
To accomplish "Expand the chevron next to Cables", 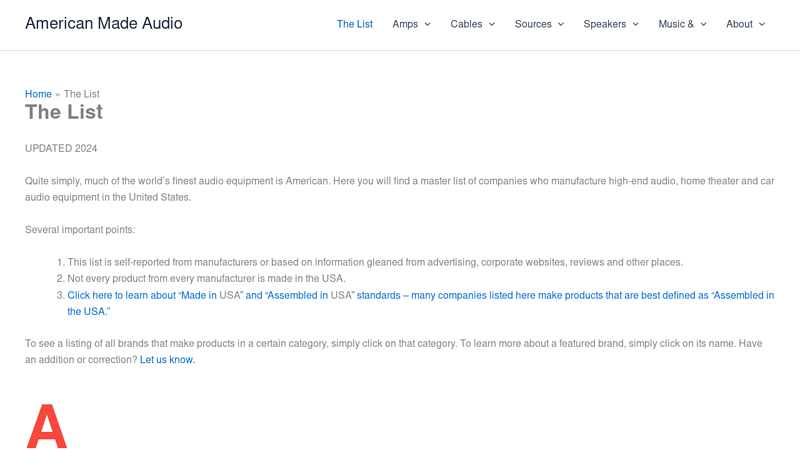I will (492, 24).
